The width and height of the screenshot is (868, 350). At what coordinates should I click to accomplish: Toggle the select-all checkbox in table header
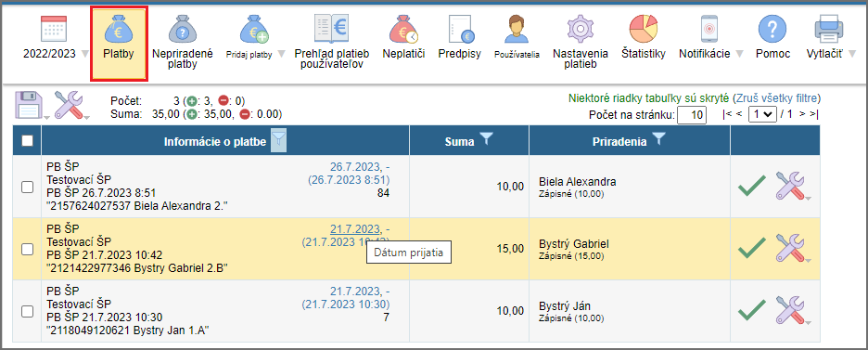pos(27,141)
